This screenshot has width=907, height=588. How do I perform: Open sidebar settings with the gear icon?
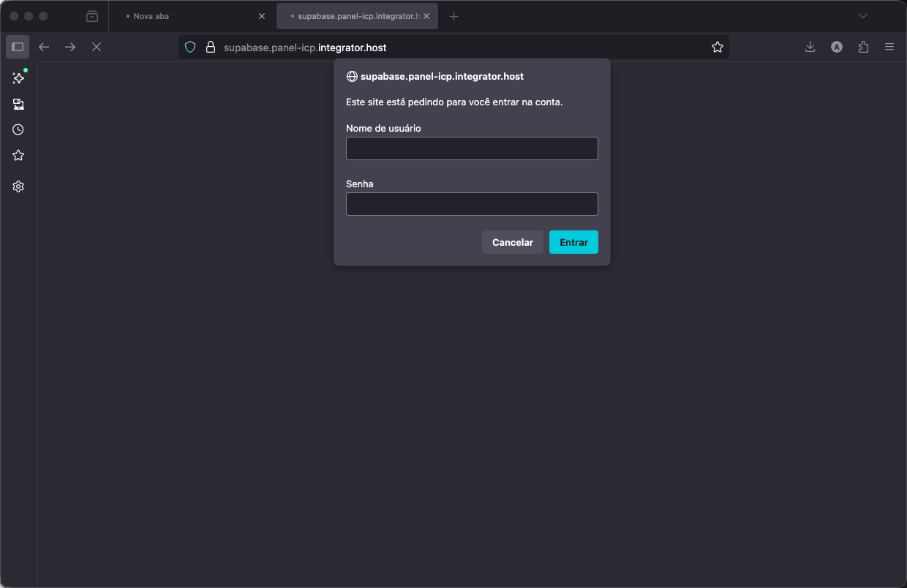point(18,186)
